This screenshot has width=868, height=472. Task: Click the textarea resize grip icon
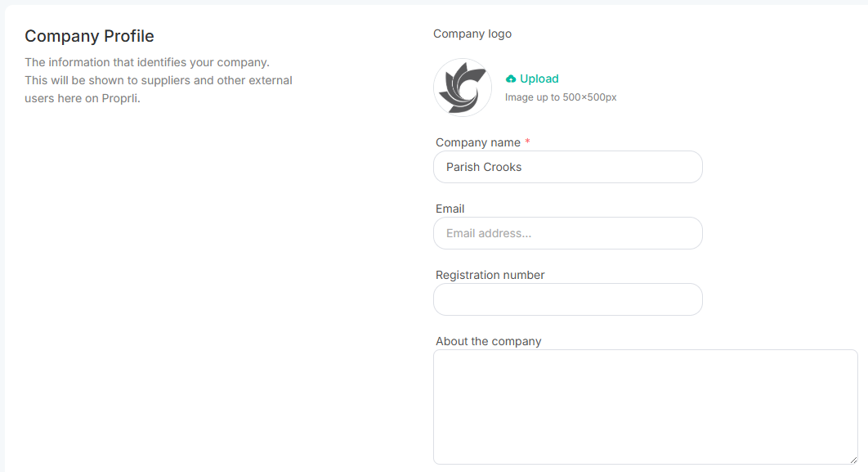coord(853,460)
